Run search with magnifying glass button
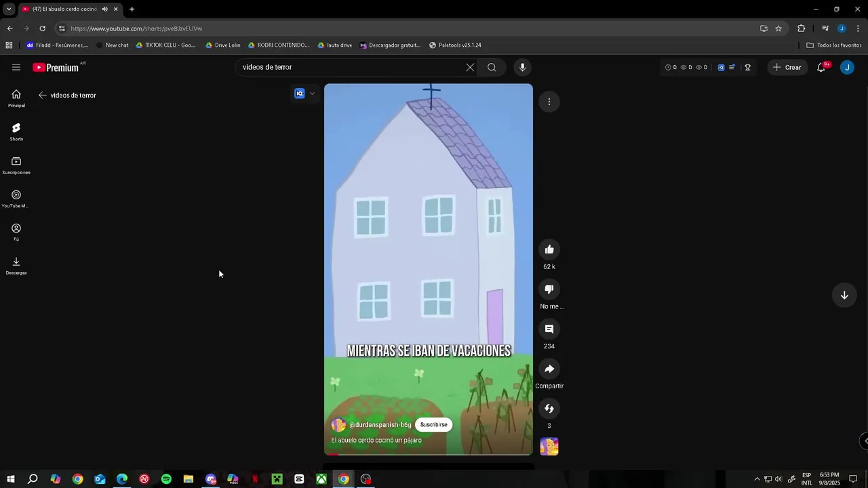 pyautogui.click(x=492, y=67)
